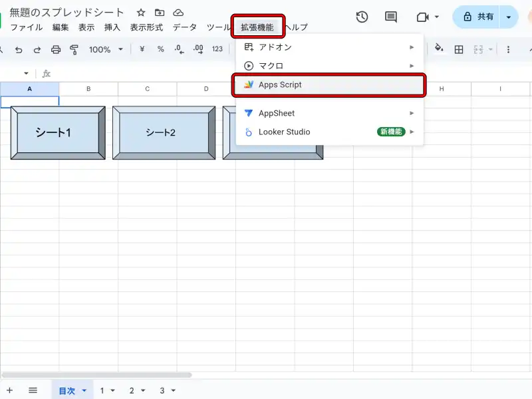This screenshot has width=532, height=399.
Task: Start a video meeting camera icon
Action: tap(422, 17)
